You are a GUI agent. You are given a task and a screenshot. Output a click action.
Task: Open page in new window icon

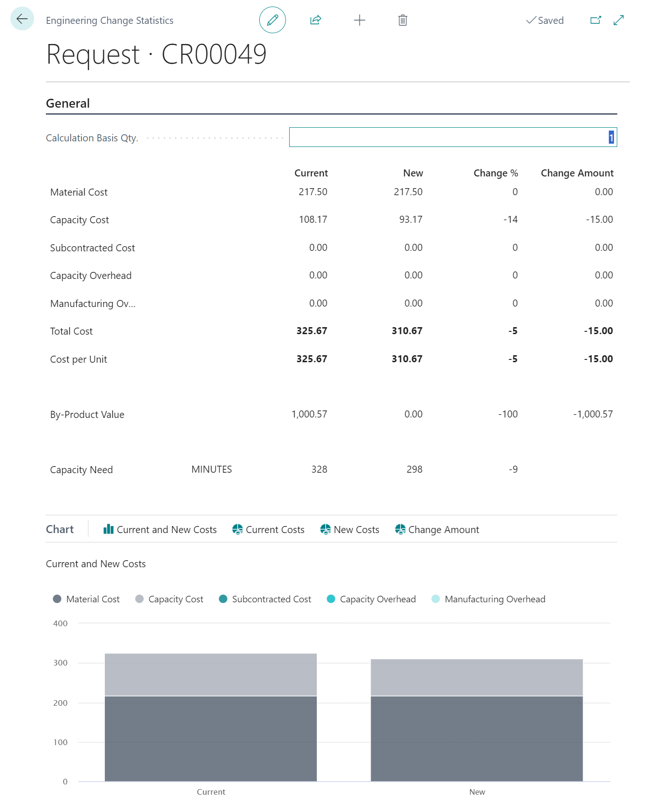click(x=595, y=20)
